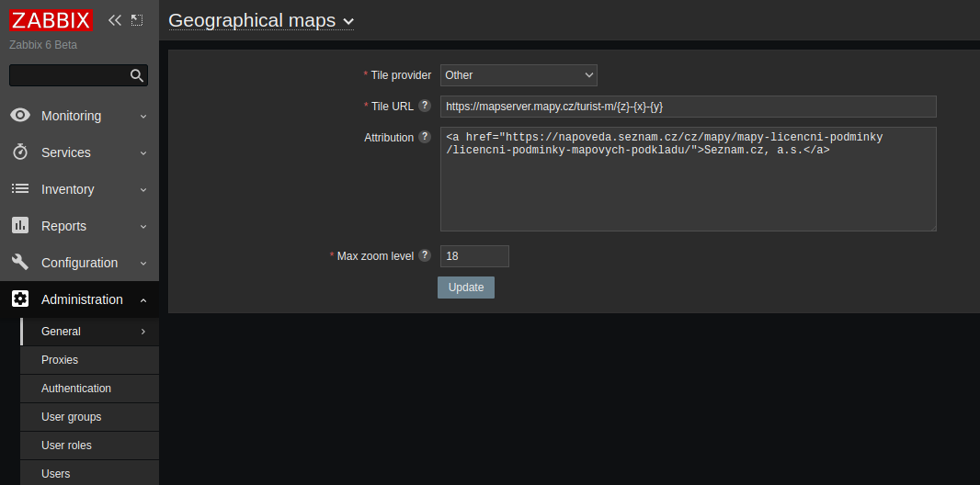Collapse the Administration menu chevron
Viewport: 980px width, 485px height.
pyautogui.click(x=143, y=300)
